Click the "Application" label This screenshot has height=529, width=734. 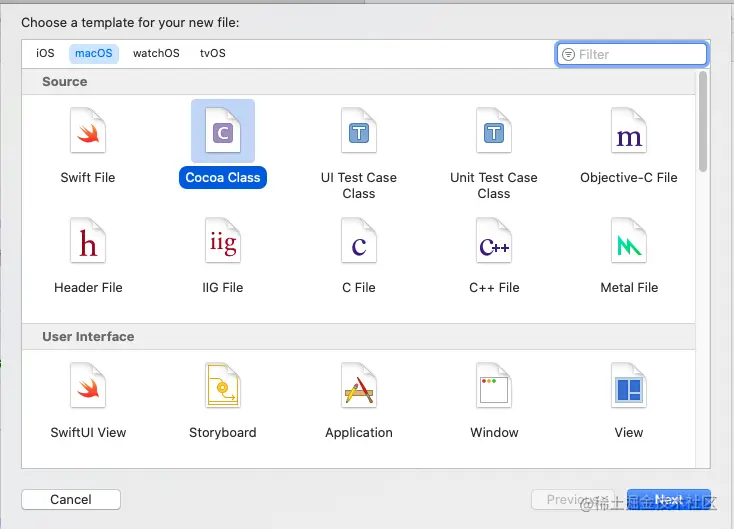pos(359,433)
